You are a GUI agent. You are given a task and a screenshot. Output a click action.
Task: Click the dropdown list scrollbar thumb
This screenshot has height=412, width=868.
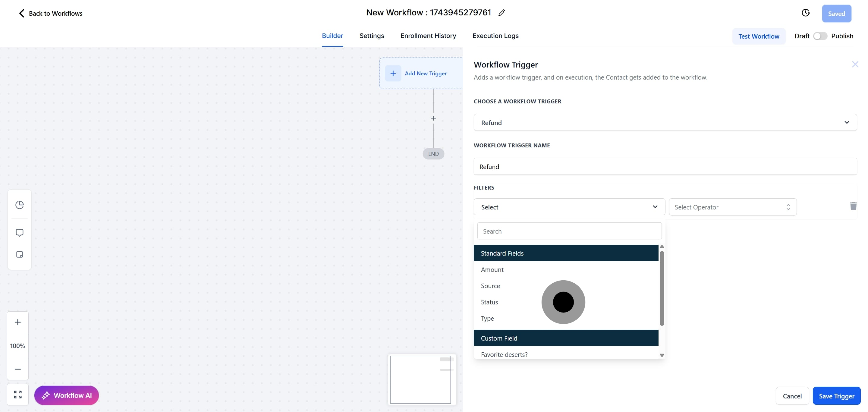[662, 288]
